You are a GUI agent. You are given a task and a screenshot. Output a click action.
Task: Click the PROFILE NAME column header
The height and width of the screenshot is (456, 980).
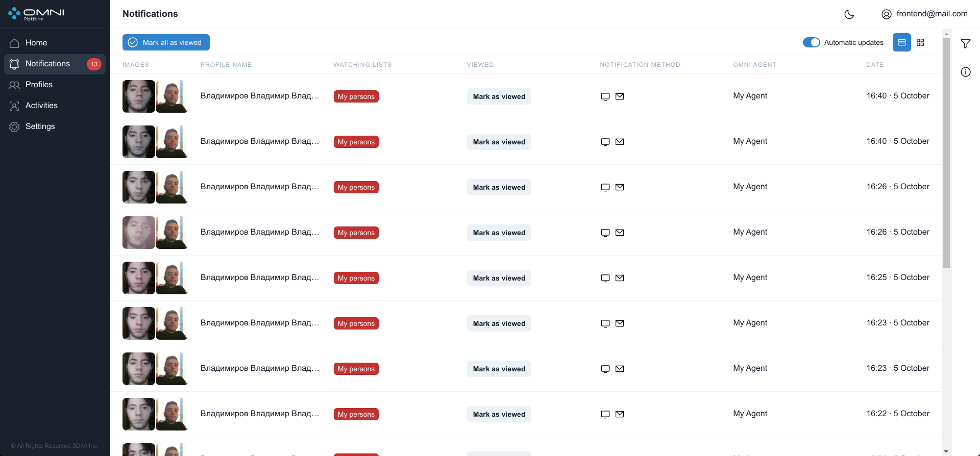point(226,65)
